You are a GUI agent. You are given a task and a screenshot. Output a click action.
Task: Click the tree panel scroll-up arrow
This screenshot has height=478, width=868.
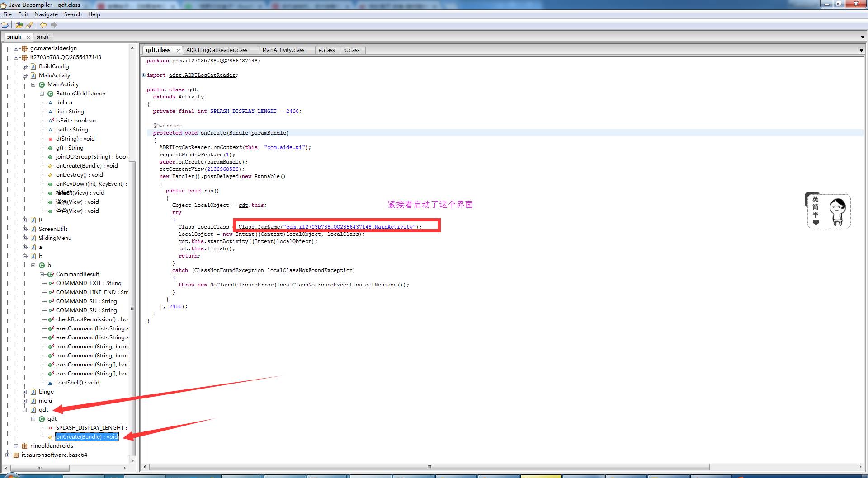point(132,48)
